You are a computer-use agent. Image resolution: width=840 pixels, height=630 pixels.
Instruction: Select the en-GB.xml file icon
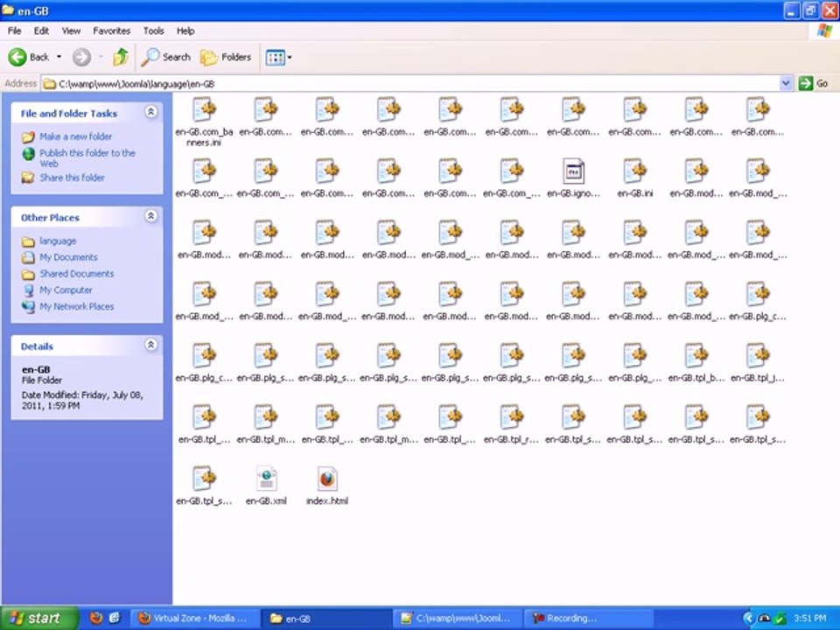pos(266,479)
